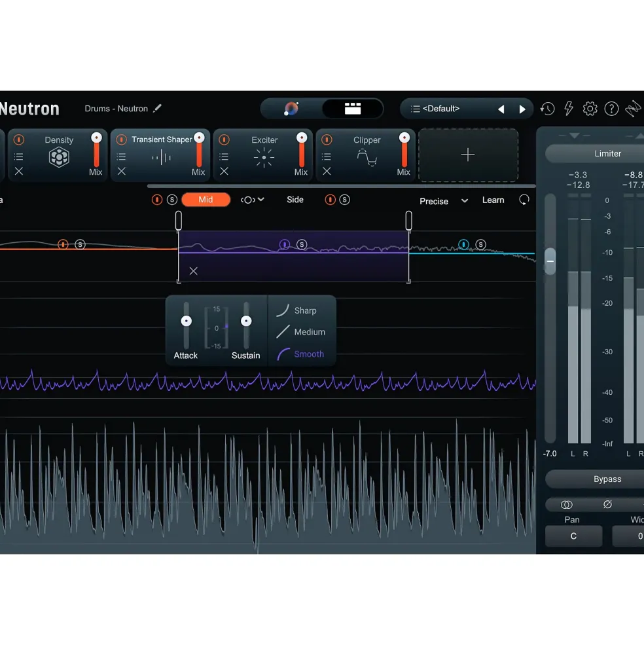Toggle Transient Shaper power button
The height and width of the screenshot is (645, 644).
[x=121, y=140]
